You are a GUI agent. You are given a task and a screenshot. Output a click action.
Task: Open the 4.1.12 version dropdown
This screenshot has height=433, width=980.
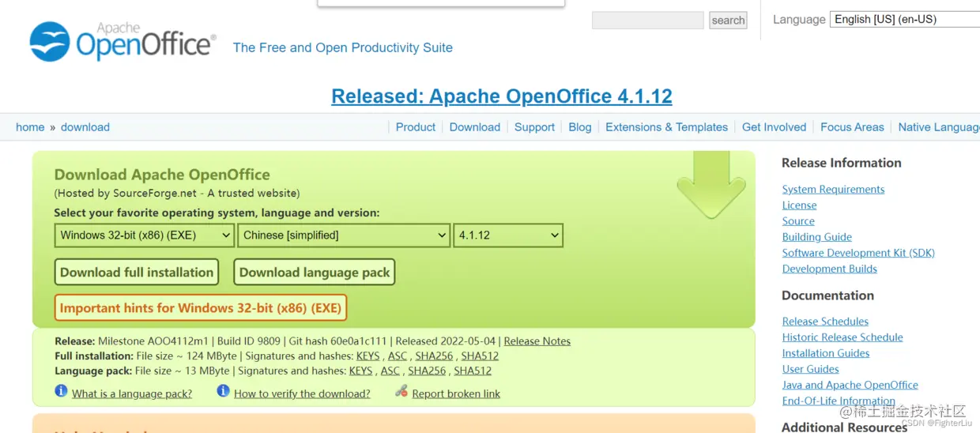click(508, 235)
